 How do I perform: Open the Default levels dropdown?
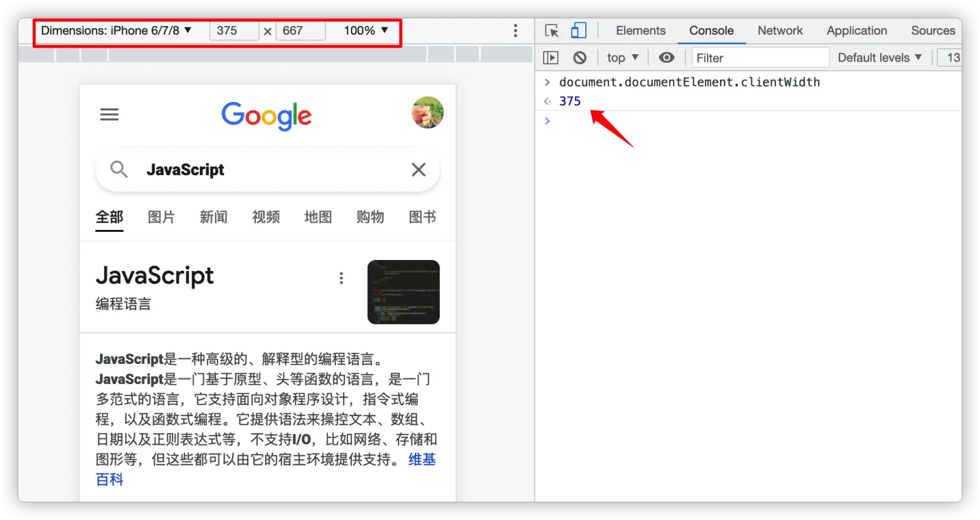click(x=880, y=57)
